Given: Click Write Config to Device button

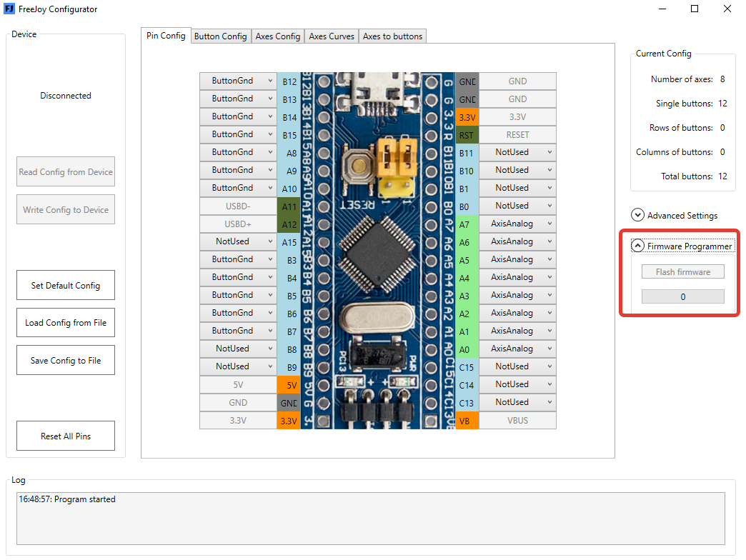Looking at the screenshot, I should [66, 210].
